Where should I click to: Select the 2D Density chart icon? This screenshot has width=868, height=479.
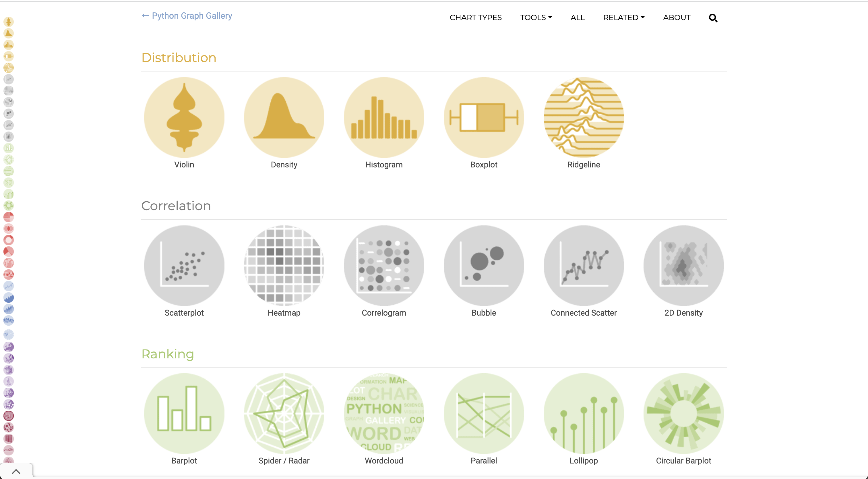point(684,265)
